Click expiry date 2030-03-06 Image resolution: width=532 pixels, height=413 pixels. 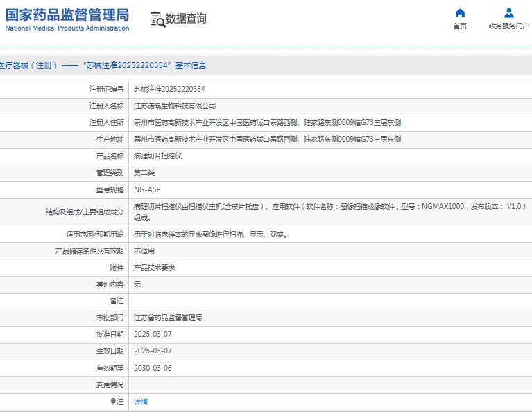[x=153, y=368]
